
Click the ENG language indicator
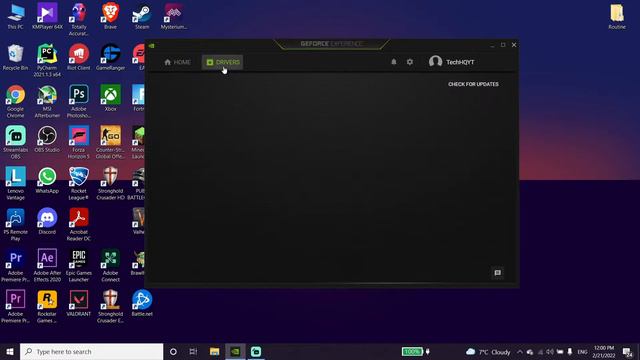tap(582, 351)
